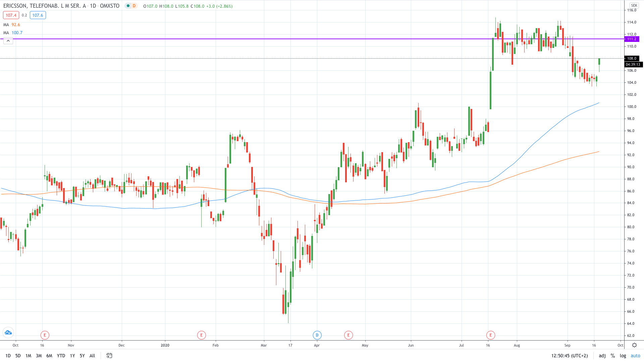Viewport: 644px width, 362px height.
Task: Select the 1Y time range
Action: [x=72, y=356]
